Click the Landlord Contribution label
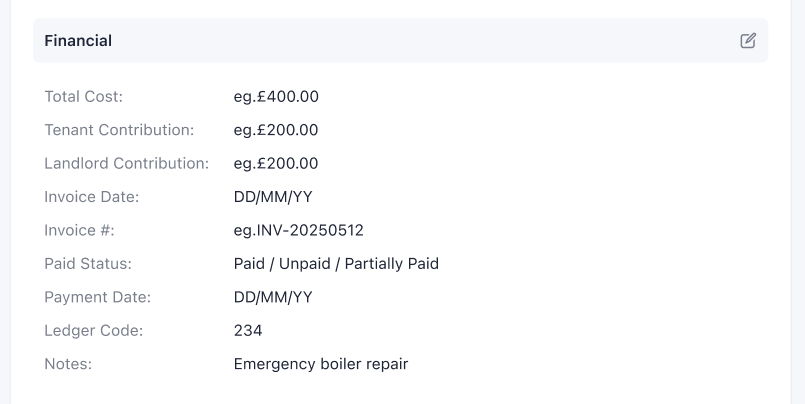 coord(127,163)
